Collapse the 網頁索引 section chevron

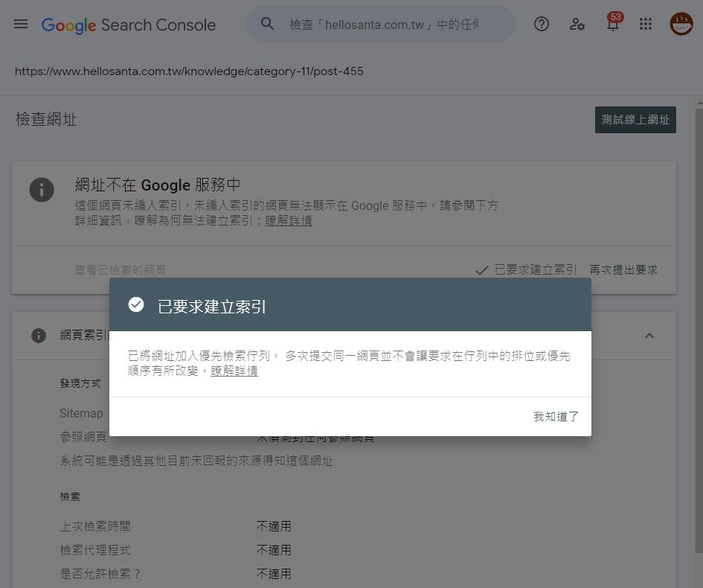coord(649,336)
